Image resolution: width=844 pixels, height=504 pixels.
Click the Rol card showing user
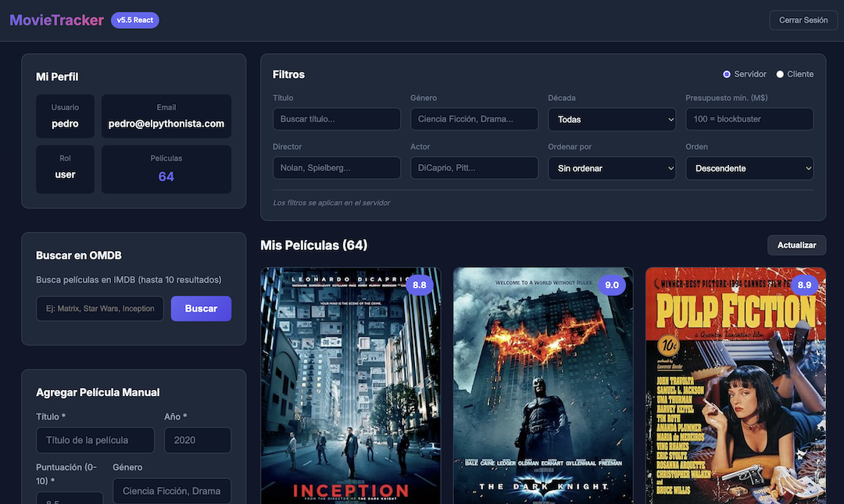pyautogui.click(x=65, y=170)
